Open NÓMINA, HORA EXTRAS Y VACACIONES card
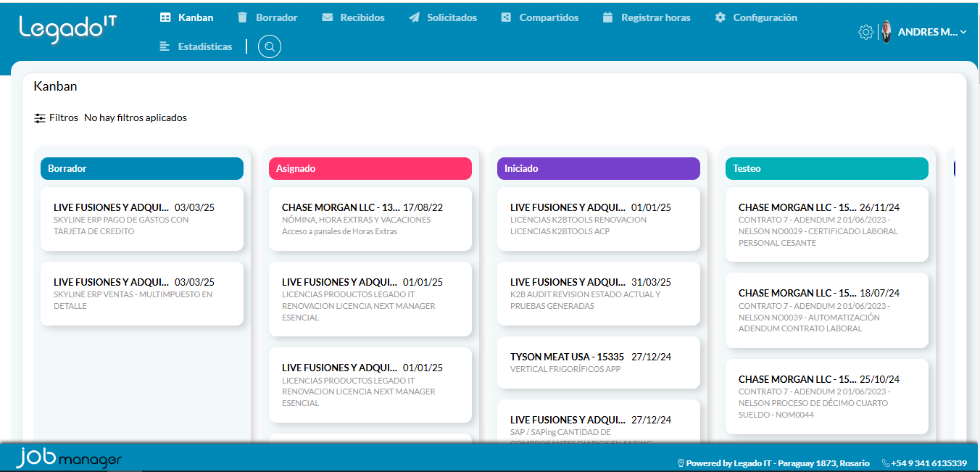Screen dimensions: 980x472 tap(370, 219)
